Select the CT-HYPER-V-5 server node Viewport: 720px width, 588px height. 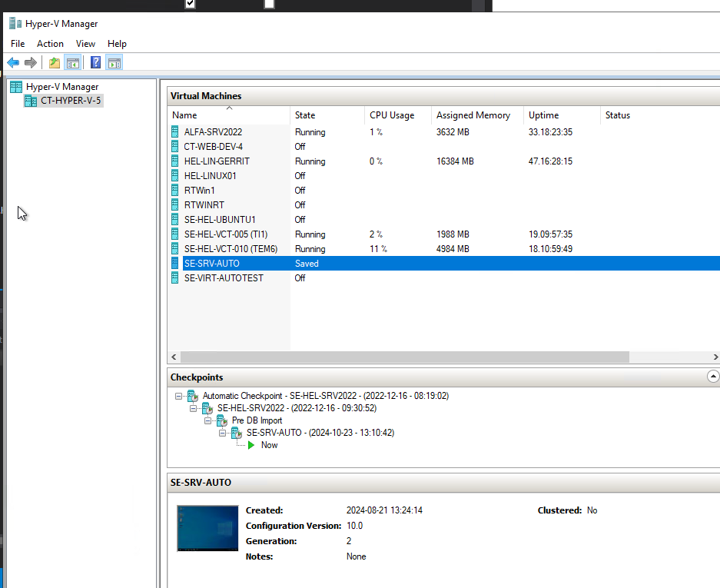point(71,101)
